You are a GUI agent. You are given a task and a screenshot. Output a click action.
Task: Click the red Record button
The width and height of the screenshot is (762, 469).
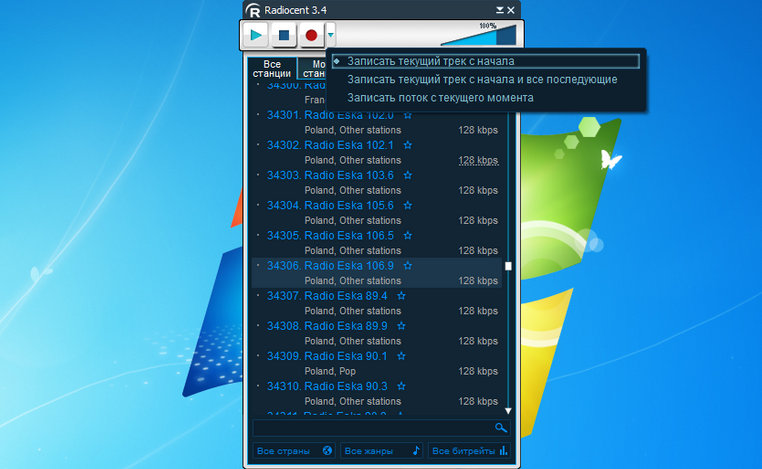click(x=312, y=35)
